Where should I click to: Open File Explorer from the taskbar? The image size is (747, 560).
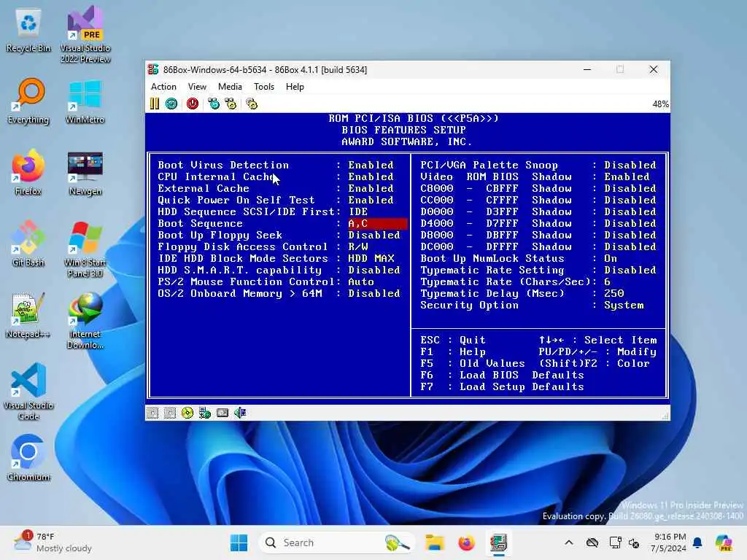(x=435, y=542)
